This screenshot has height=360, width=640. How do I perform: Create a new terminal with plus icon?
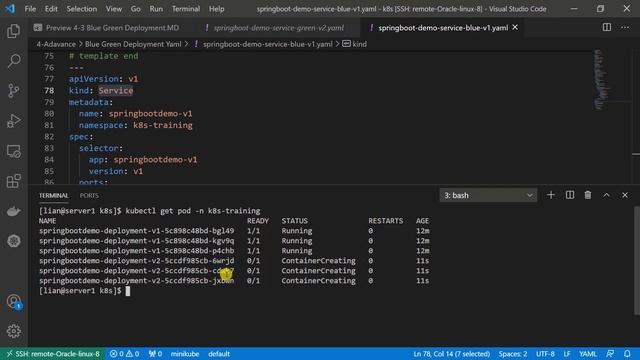click(551, 195)
